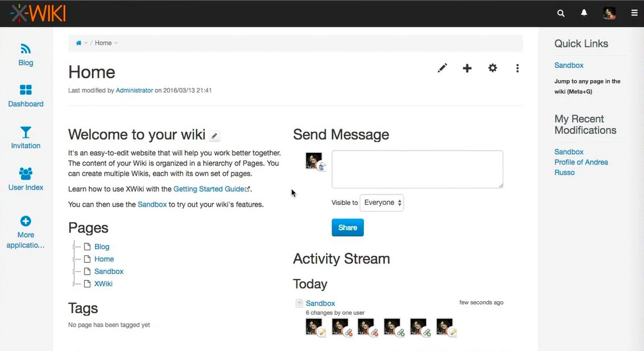Open Sandbox in Activity Stream
This screenshot has height=351, width=644.
[x=320, y=303]
